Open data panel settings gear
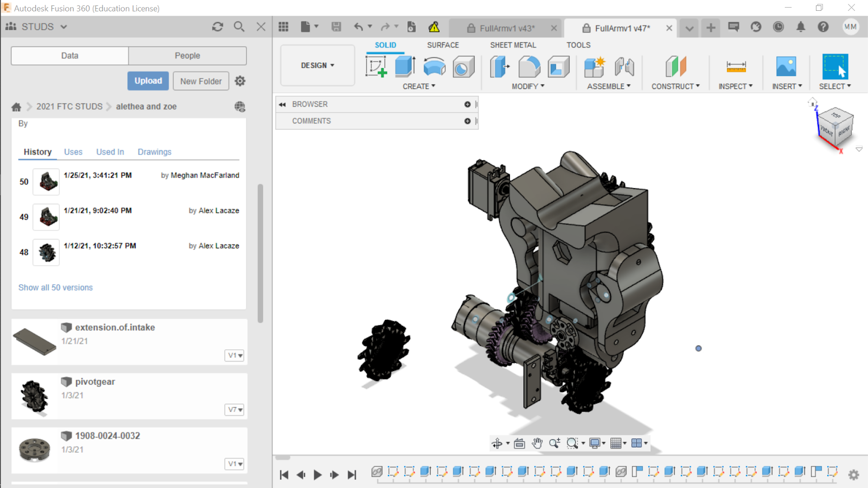 pos(240,81)
